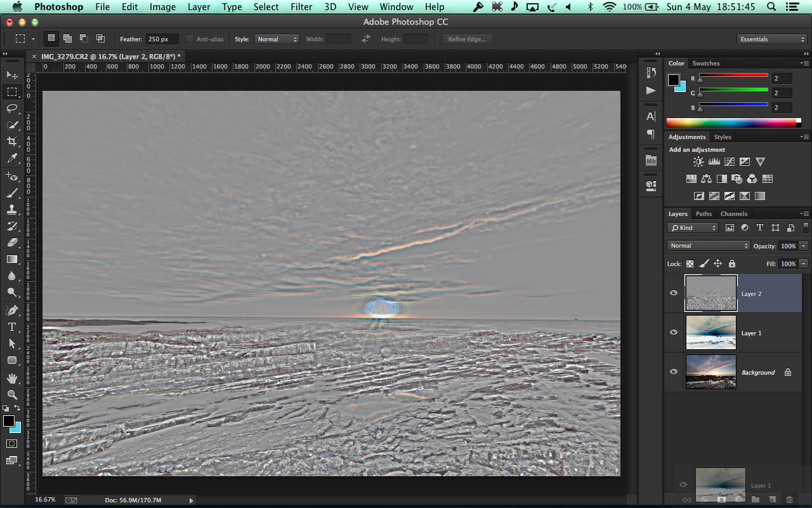
Task: Select the Crop tool
Action: [x=11, y=142]
